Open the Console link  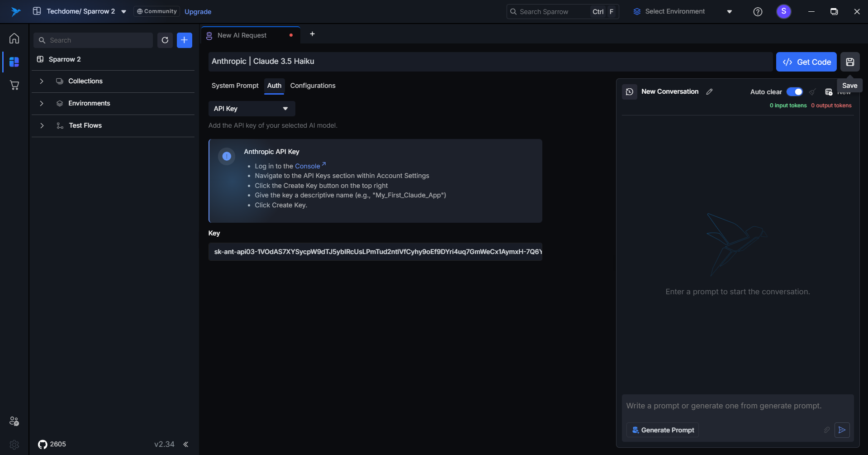[308, 166]
